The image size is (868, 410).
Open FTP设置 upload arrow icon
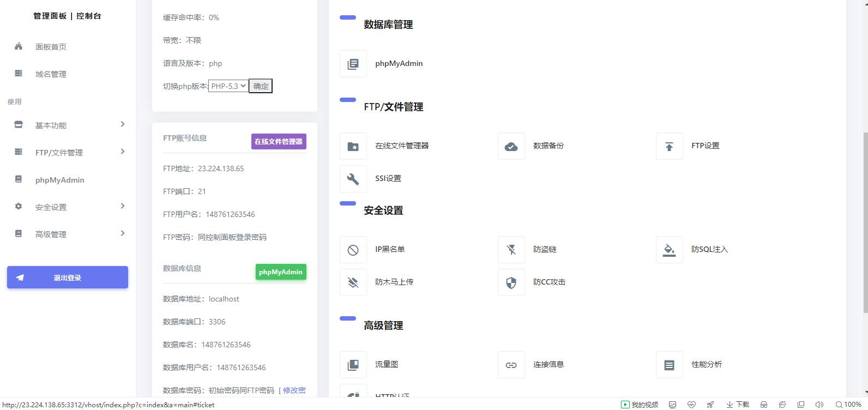[x=669, y=146]
